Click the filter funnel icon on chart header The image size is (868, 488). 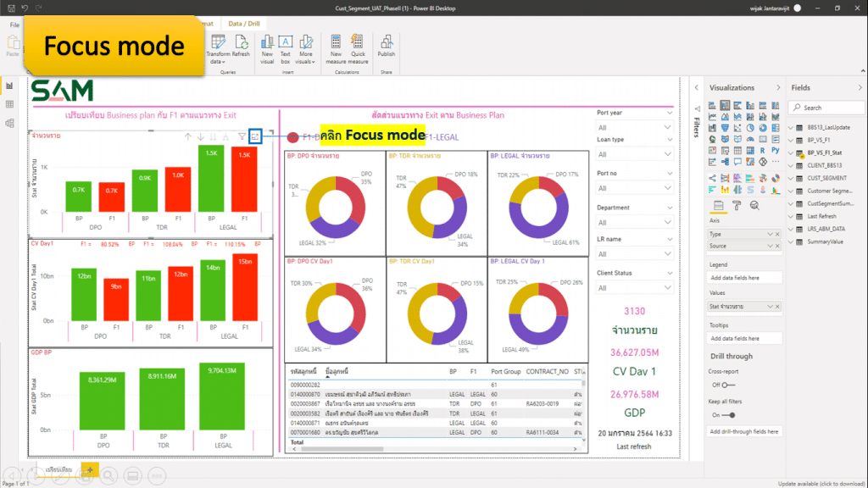click(241, 136)
